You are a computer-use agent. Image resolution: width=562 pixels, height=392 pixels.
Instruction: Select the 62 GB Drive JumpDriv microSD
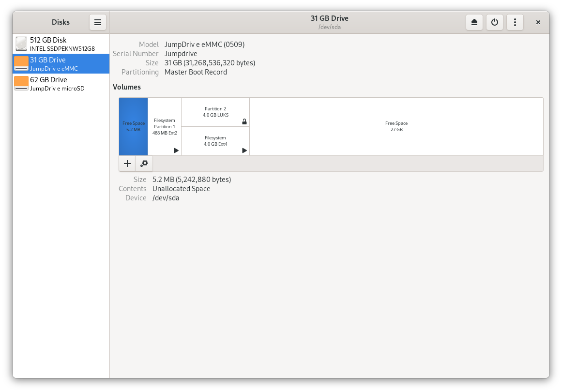pyautogui.click(x=61, y=84)
